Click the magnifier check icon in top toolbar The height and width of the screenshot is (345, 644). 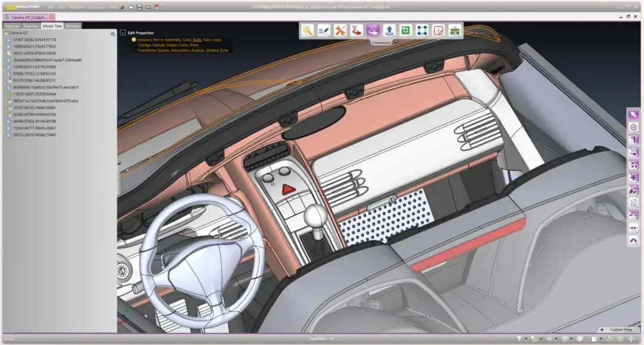(308, 30)
